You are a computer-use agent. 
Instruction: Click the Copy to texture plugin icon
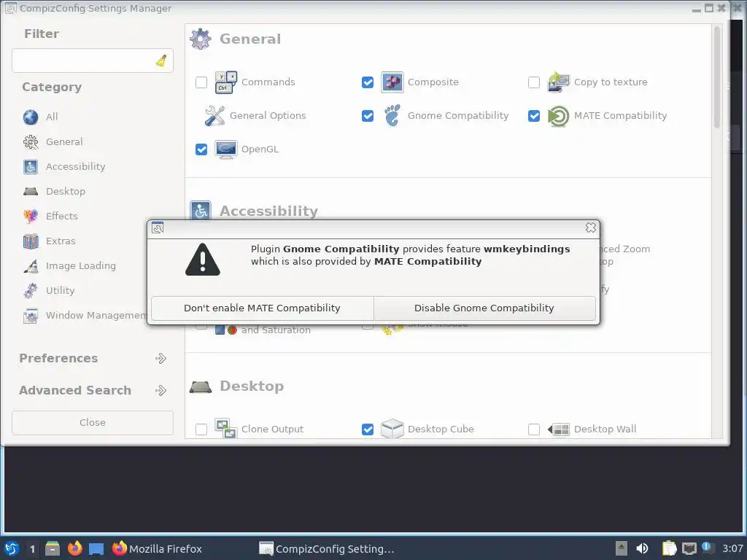[558, 82]
